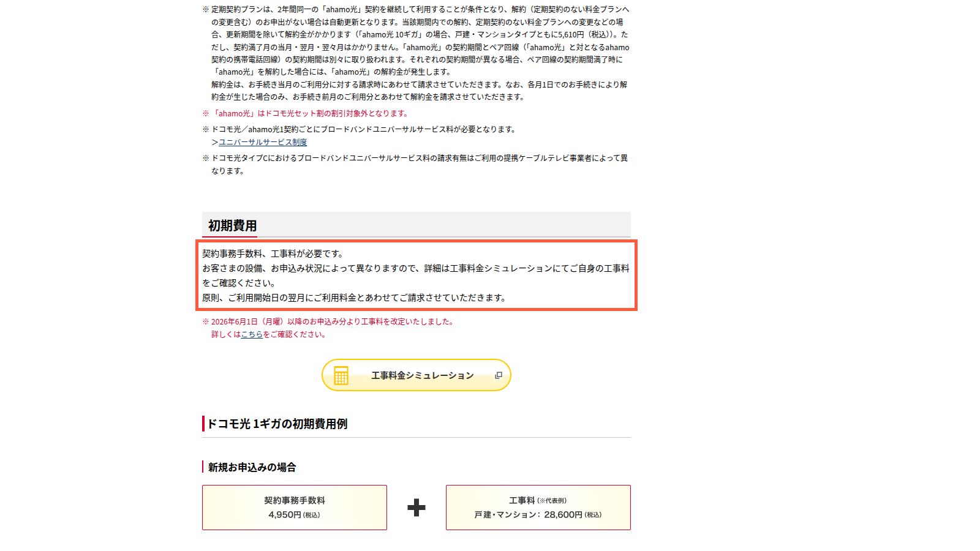Screen dimensions: 980x551
Task: Click the note about ドコモ光タイプC
Action: pyautogui.click(x=416, y=164)
